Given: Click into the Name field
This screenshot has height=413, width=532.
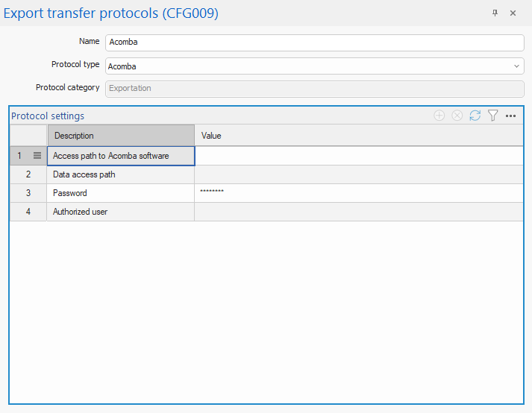Looking at the screenshot, I should (x=314, y=42).
